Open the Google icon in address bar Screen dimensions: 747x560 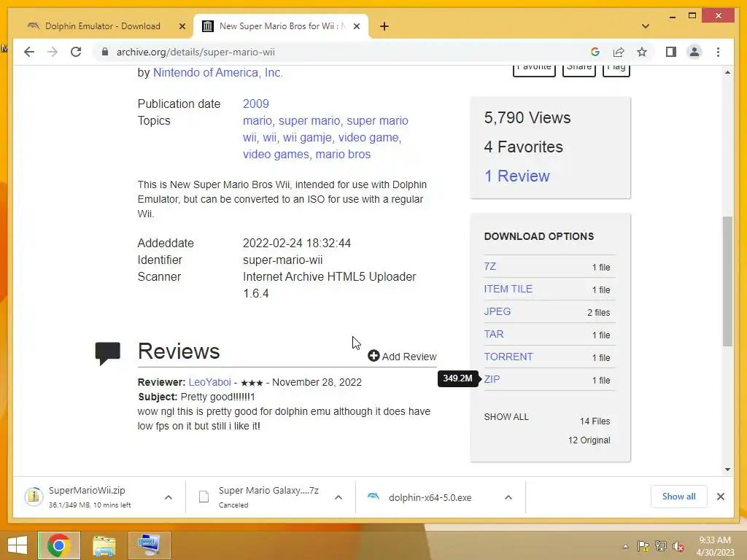[595, 52]
